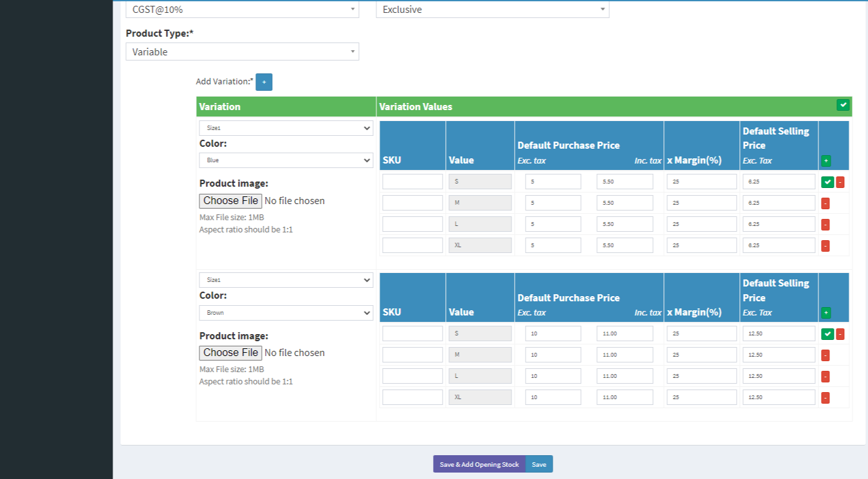This screenshot has width=868, height=479.
Task: Click SKU field in the Brown L row
Action: pos(412,376)
